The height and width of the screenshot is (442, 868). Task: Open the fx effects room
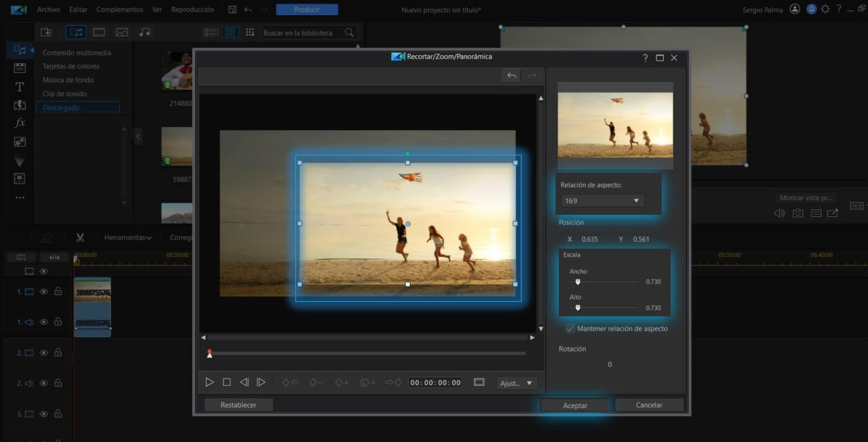tap(20, 123)
